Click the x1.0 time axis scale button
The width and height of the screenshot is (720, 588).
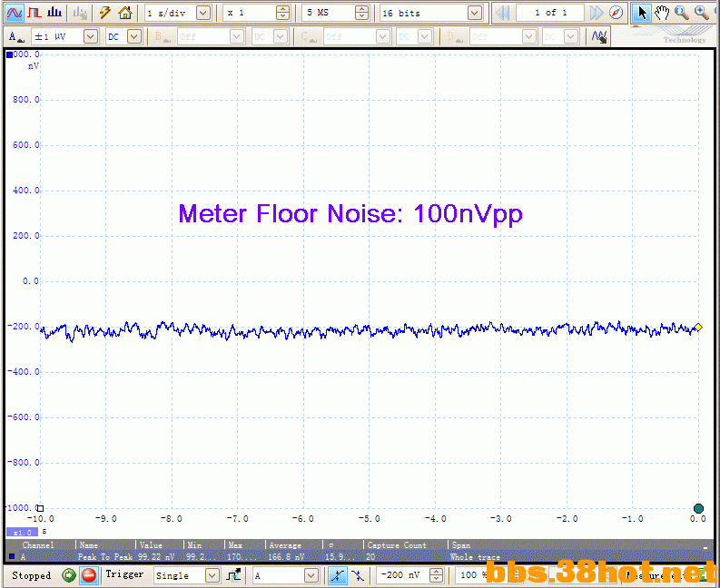[22, 533]
